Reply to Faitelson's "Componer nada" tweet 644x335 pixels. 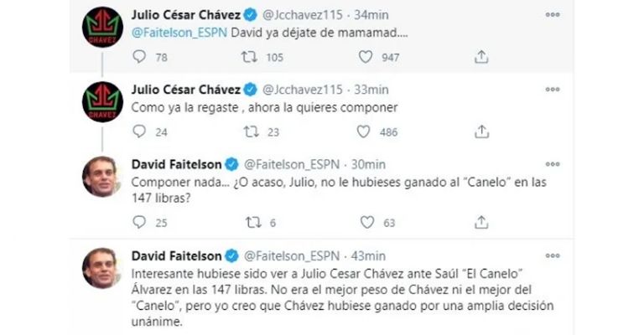(x=139, y=222)
